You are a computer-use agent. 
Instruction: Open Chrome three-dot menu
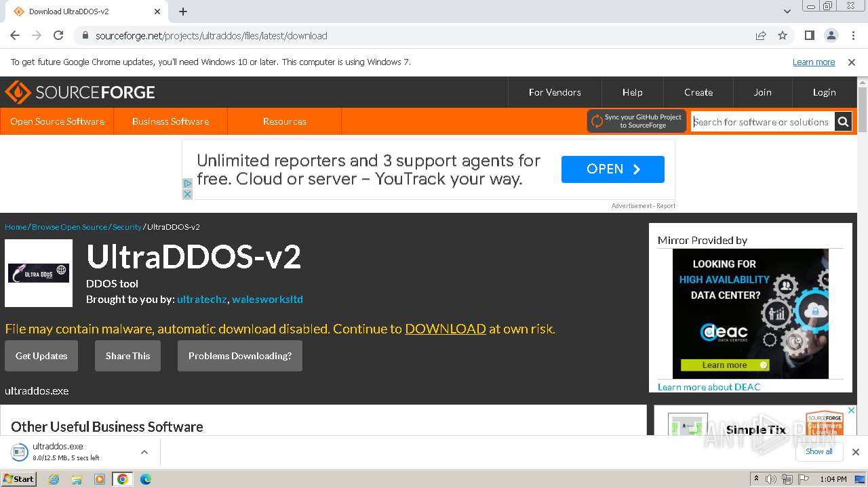(852, 35)
